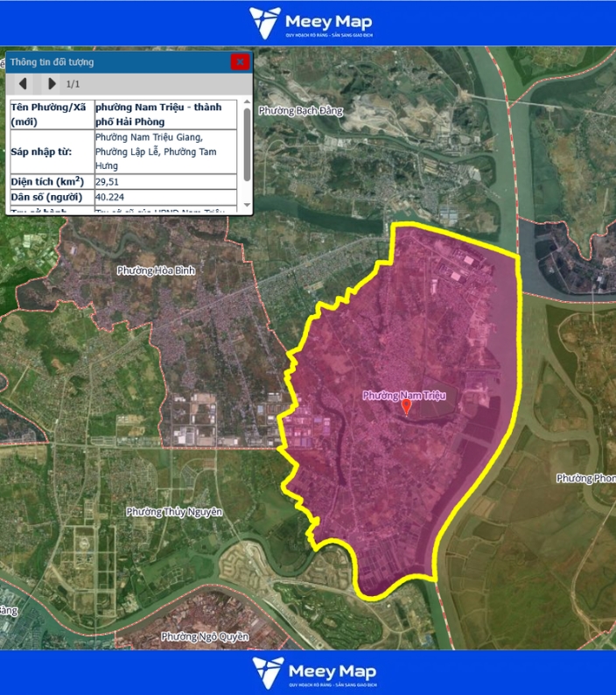This screenshot has height=695, width=616.
Task: Click the Tên Phường/Xã (mới) row header
Action: point(50,115)
